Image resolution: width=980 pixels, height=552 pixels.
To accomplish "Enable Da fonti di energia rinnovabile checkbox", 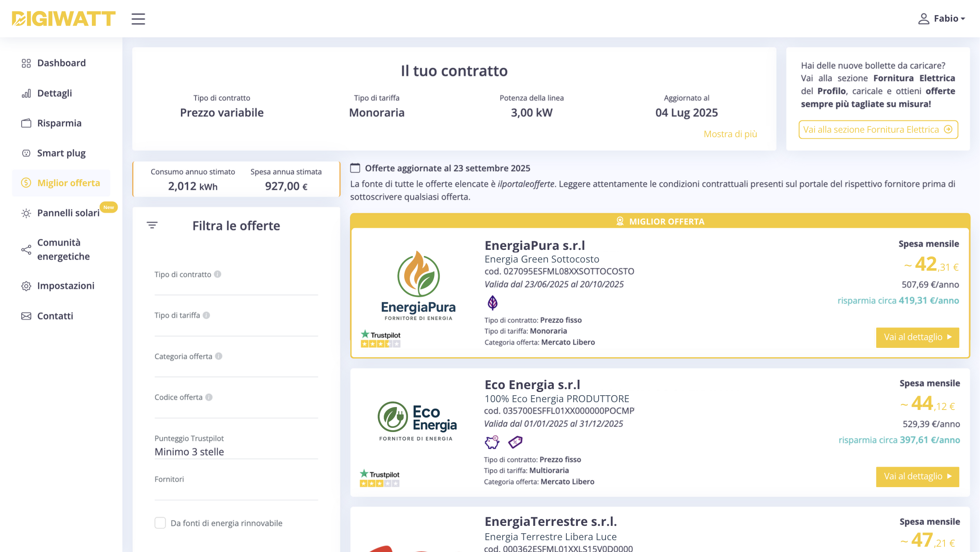I will coord(160,523).
